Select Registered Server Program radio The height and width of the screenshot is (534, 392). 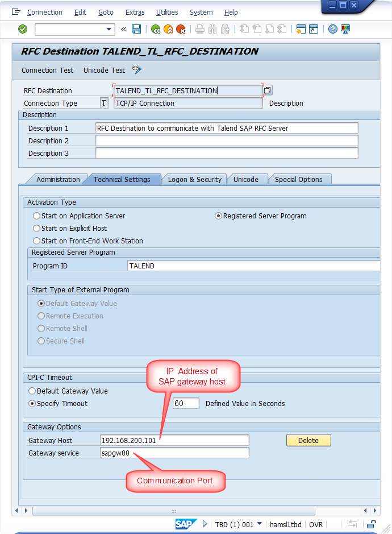[219, 216]
